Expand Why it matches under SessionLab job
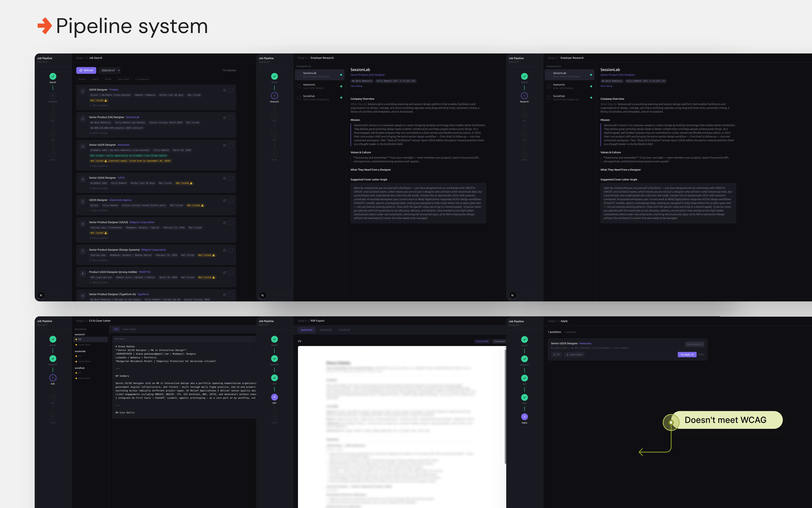The image size is (812, 508). [99, 133]
